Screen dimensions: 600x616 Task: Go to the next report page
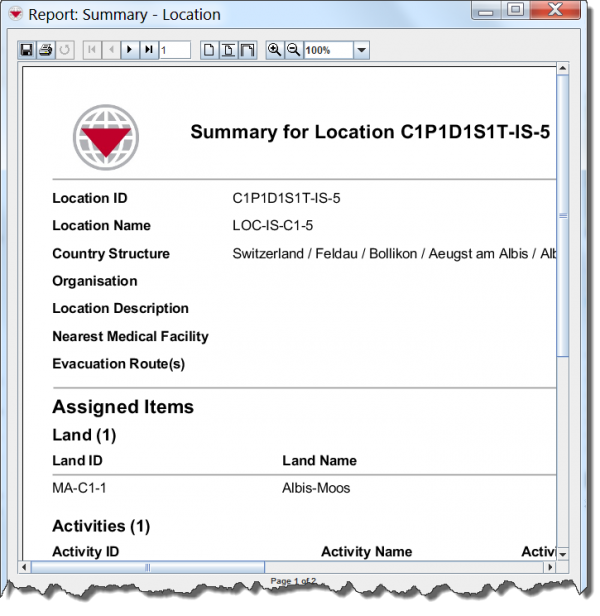(x=130, y=50)
